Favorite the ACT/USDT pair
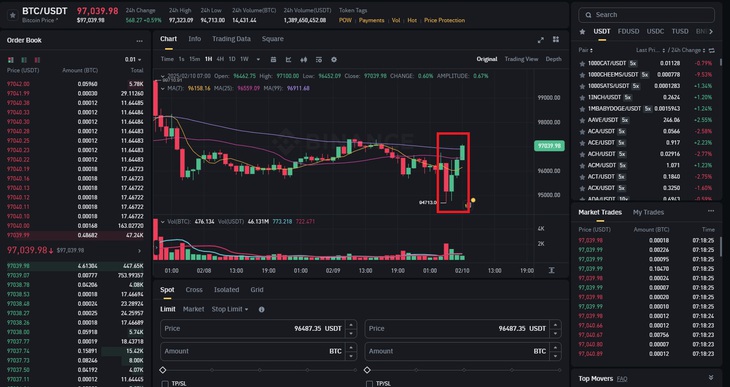The image size is (730, 387). pyautogui.click(x=582, y=177)
